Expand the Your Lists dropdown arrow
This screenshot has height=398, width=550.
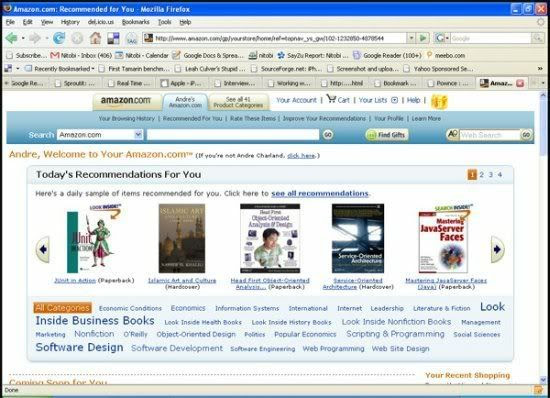point(395,100)
